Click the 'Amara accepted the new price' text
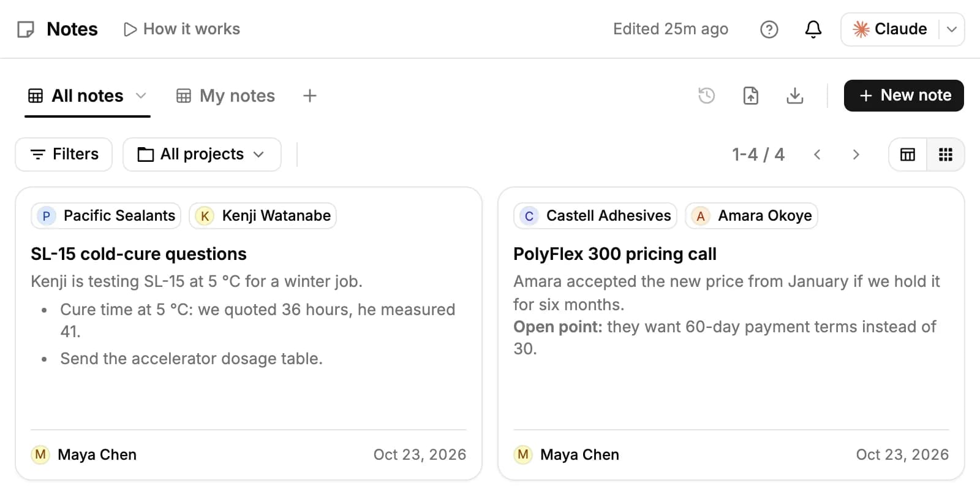The width and height of the screenshot is (980, 488). pyautogui.click(x=726, y=293)
